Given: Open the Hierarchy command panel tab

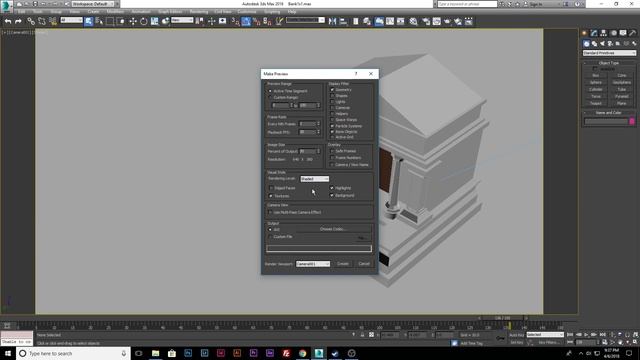Looking at the screenshot, I should [x=604, y=33].
